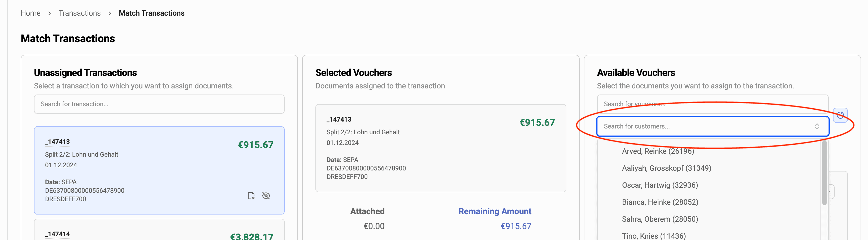Viewport: 868px width, 240px height.
Task: Click the _147413 card under Selected Vouchers
Action: coord(440,148)
